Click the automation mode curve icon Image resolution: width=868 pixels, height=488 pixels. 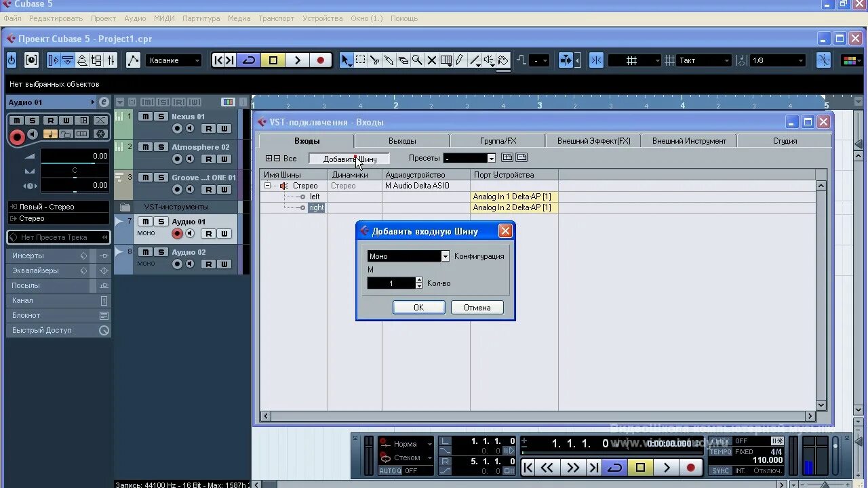click(x=134, y=60)
